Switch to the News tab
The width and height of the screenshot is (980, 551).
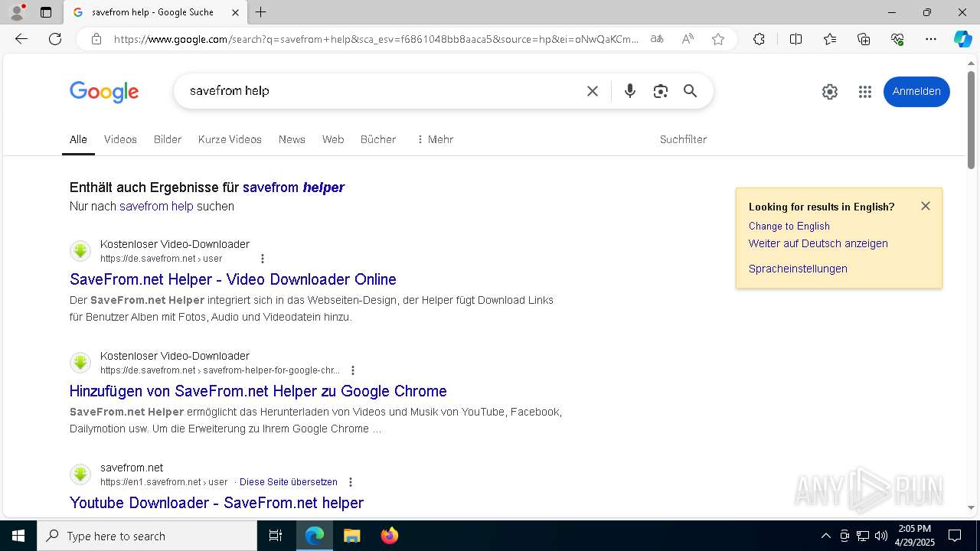(292, 139)
